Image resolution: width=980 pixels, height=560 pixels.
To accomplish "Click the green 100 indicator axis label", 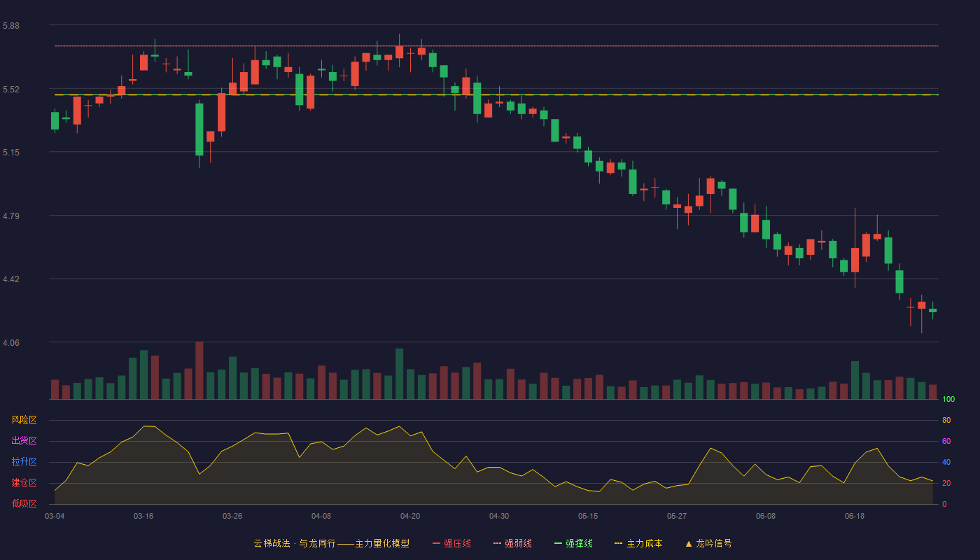I will (948, 399).
